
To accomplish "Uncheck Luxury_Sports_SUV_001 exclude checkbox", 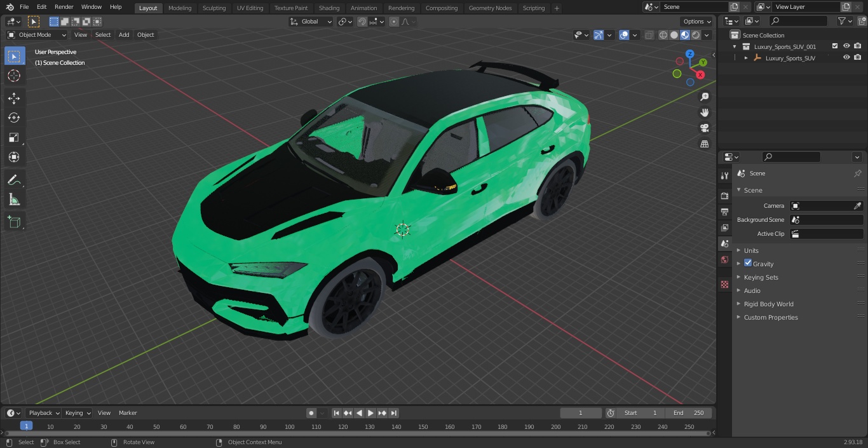I will [835, 46].
